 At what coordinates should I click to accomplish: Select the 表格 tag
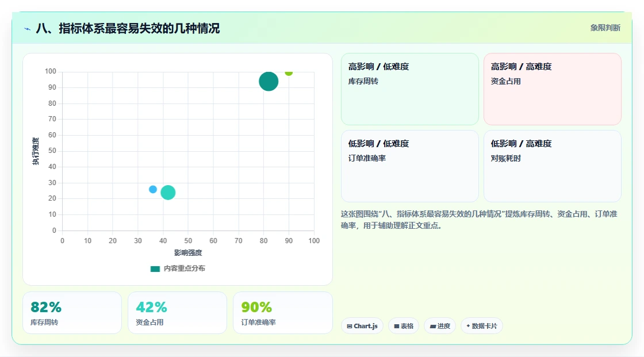click(404, 326)
